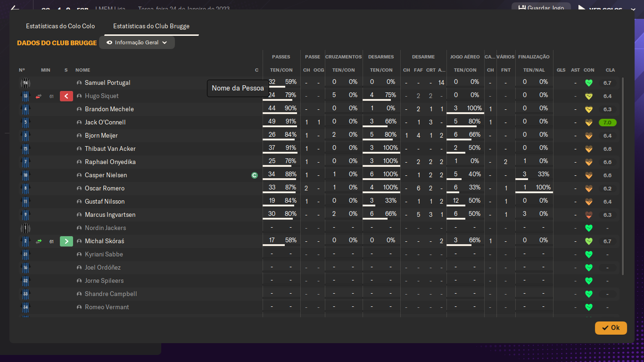Switch to Estatísticas do Colo Colo tab

tap(60, 26)
